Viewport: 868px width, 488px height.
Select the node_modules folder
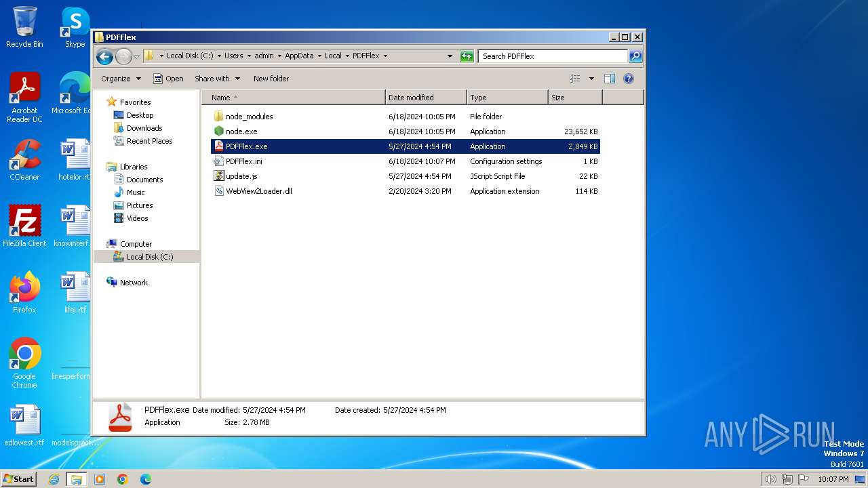(x=249, y=117)
